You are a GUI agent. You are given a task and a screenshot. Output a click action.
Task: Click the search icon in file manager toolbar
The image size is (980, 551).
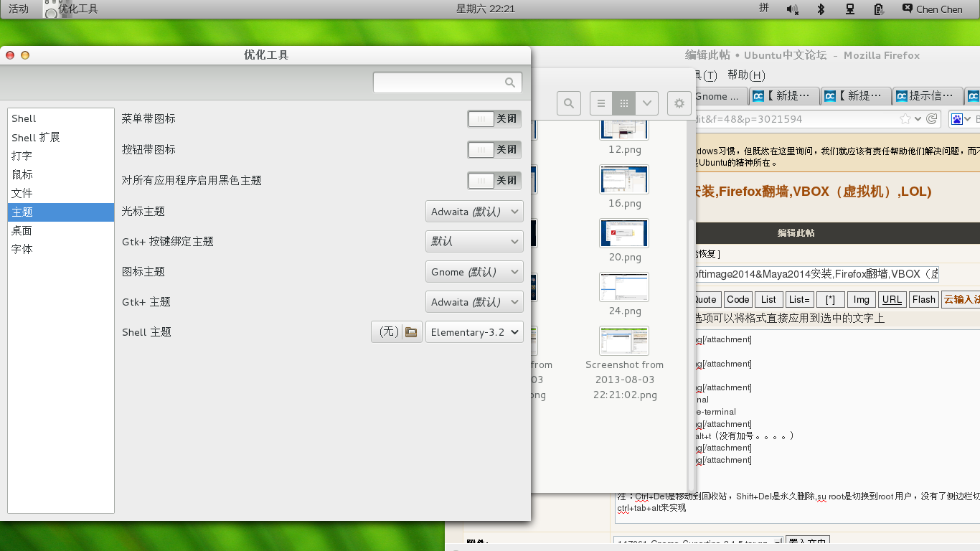(569, 103)
